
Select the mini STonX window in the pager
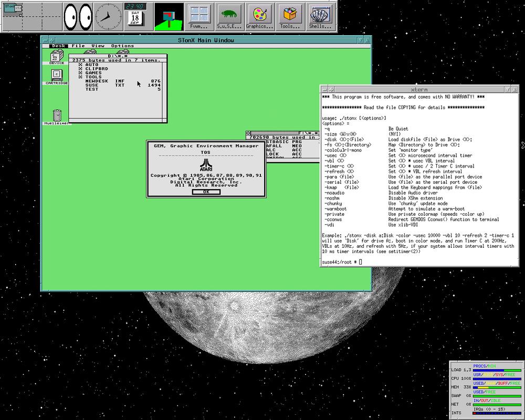click(10, 8)
